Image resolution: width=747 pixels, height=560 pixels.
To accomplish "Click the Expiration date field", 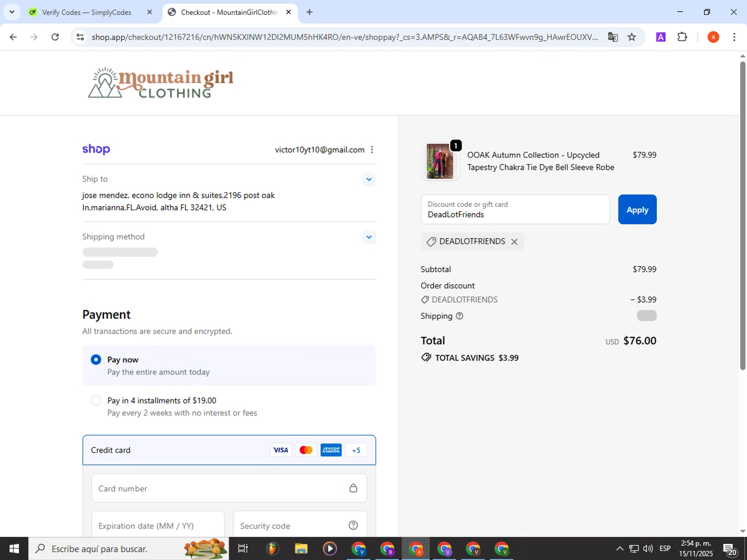I will coord(158,524).
